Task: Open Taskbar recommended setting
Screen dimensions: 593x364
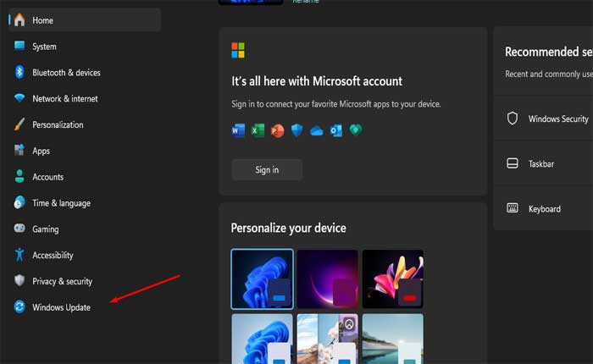Action: [543, 163]
